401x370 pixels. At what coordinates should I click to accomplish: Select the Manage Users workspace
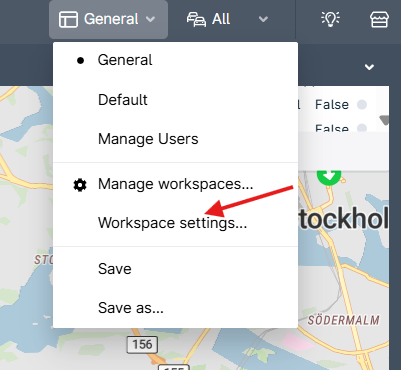pos(175,139)
